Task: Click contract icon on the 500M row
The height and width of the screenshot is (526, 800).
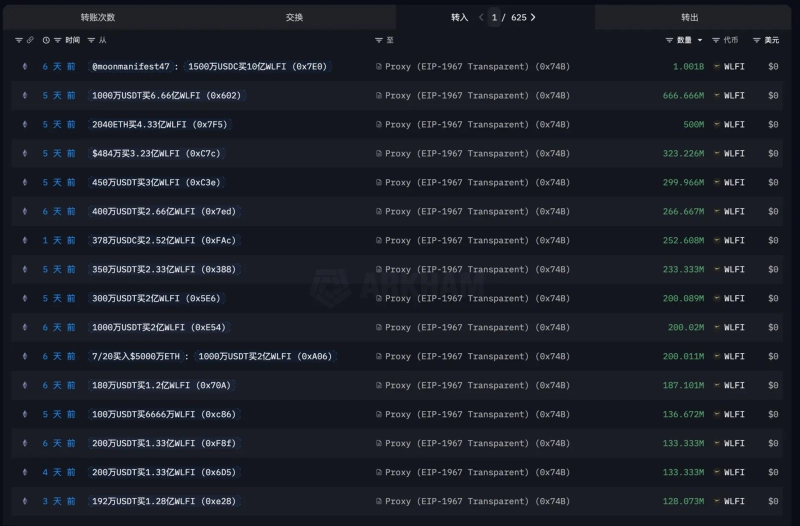Action: pos(379,125)
